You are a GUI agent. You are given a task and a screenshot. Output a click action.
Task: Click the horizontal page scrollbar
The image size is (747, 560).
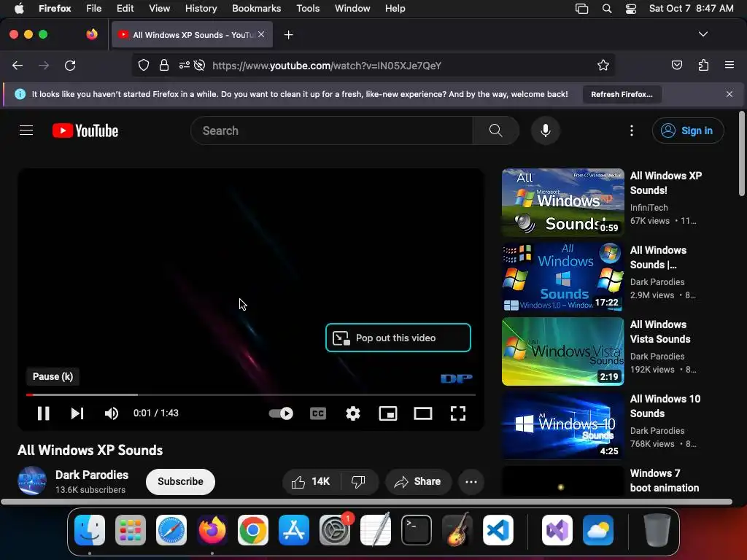click(x=366, y=502)
